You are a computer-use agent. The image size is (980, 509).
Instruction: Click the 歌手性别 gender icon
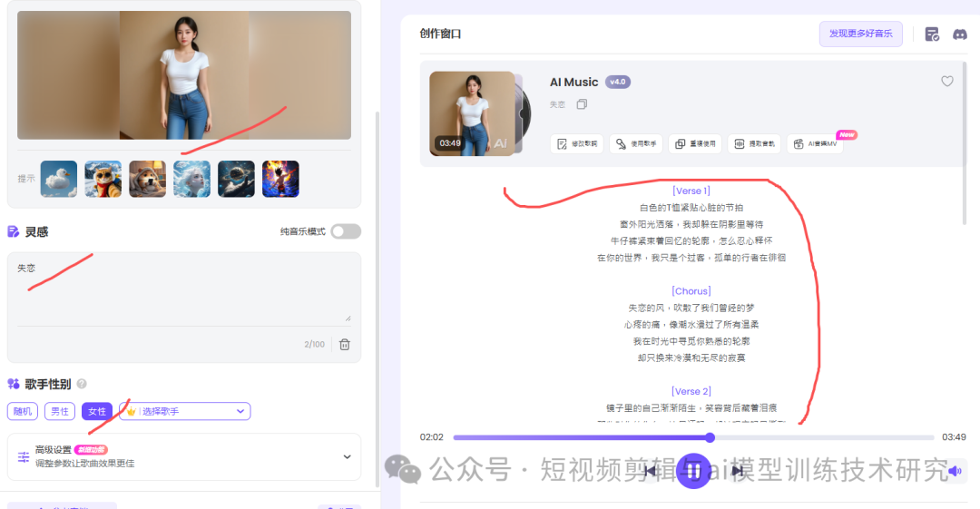click(x=13, y=384)
